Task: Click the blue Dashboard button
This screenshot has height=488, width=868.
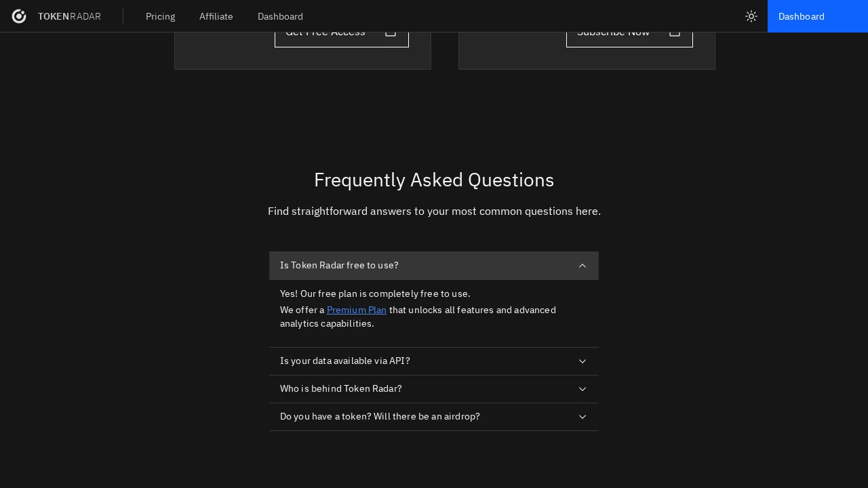Action: (802, 16)
